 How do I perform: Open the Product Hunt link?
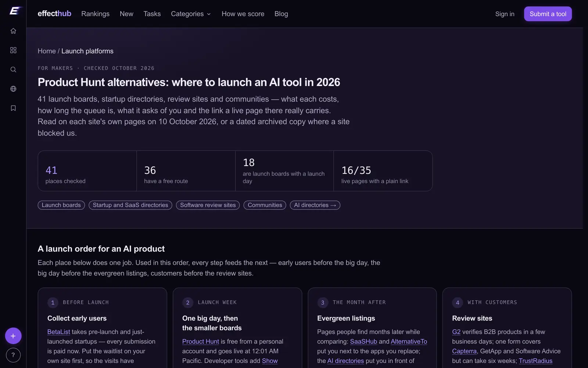201,342
